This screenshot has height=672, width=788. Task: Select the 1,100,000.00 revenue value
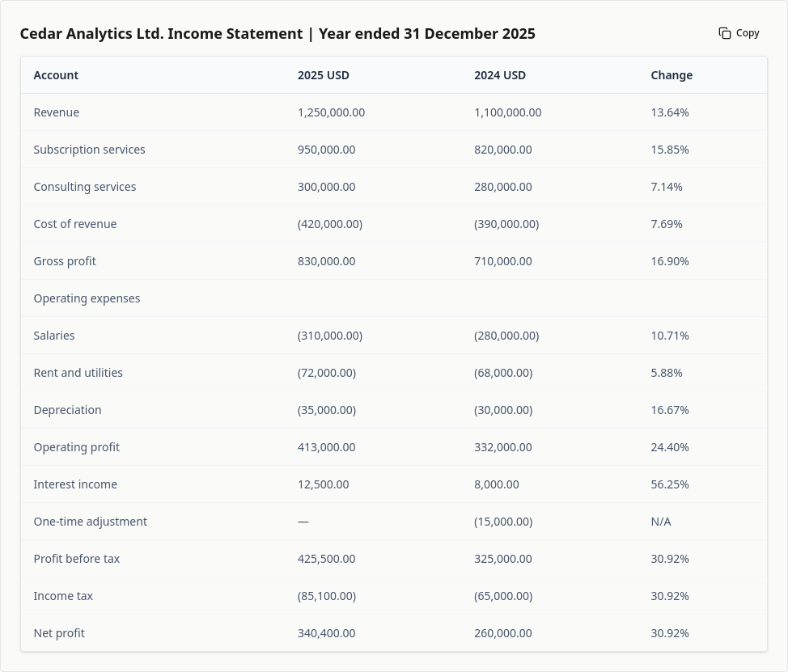[507, 112]
